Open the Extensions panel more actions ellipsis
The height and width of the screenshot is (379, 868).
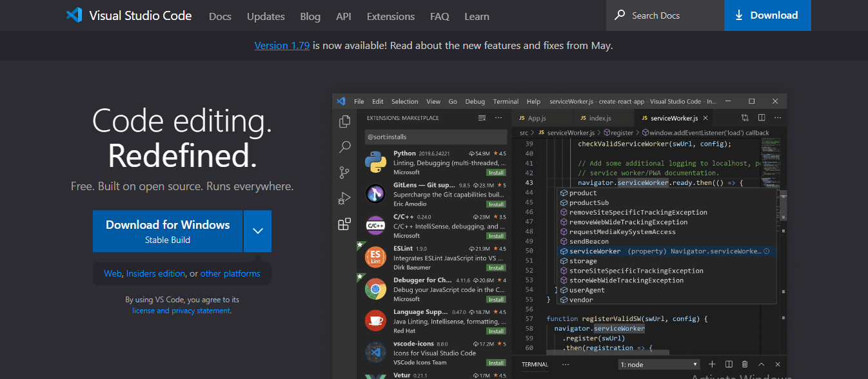coord(498,118)
